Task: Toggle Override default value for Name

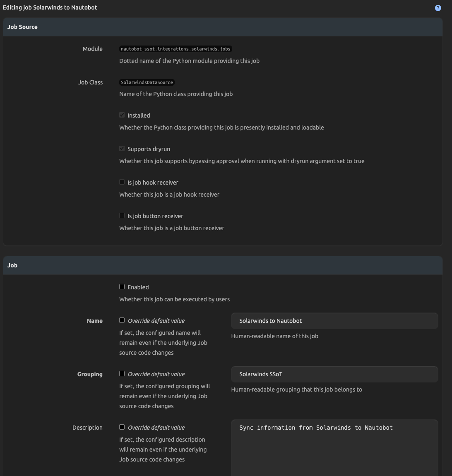Action: click(x=122, y=320)
